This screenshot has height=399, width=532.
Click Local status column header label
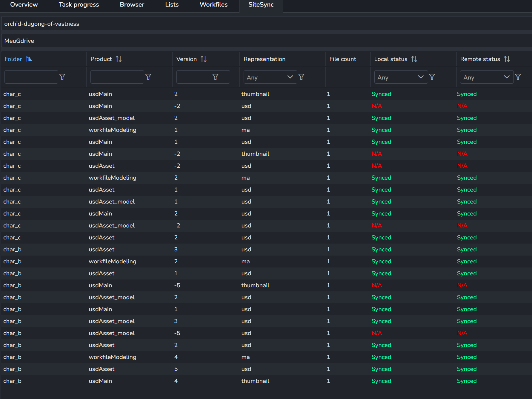coord(391,59)
